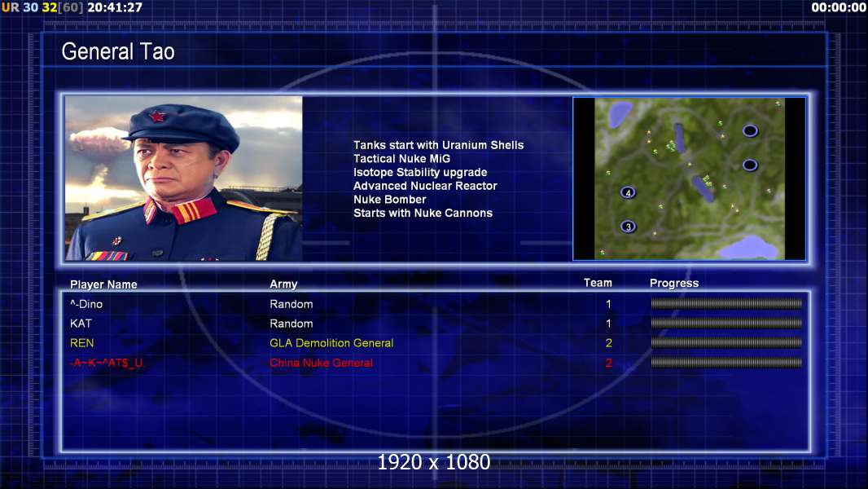The image size is (868, 489).
Task: Click Advanced Nuclear Reactor line
Action: [425, 186]
